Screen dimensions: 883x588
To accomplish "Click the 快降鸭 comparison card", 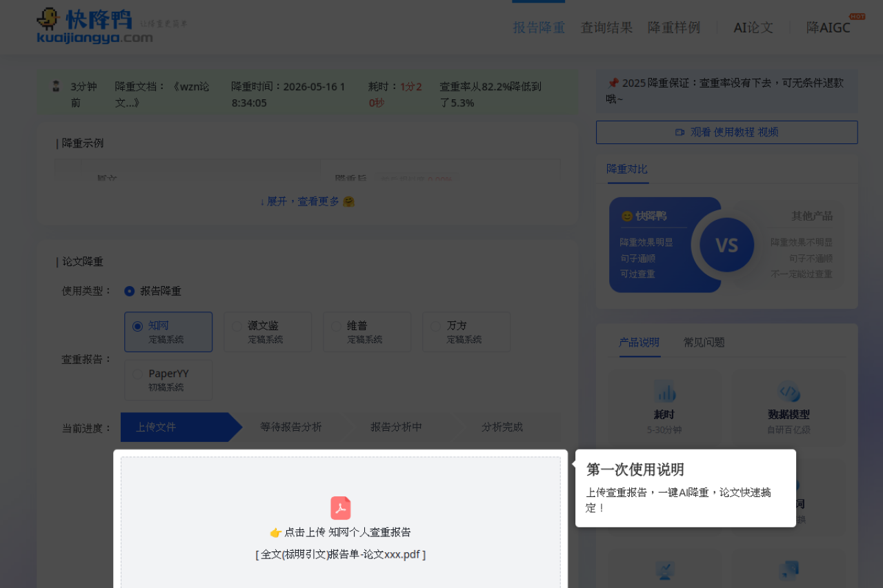I will pos(665,245).
